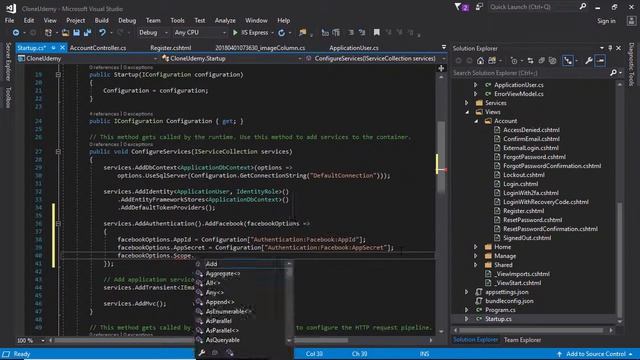Viewport: 640px width, 360px height.
Task: Open the Toolbox side tab
Action: coord(8,98)
